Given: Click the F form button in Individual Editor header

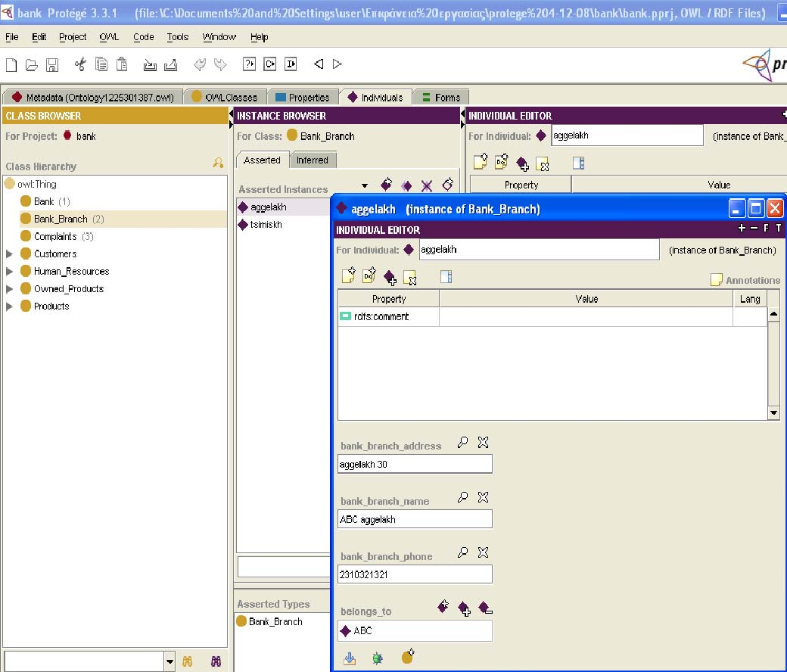Looking at the screenshot, I should coord(766,229).
